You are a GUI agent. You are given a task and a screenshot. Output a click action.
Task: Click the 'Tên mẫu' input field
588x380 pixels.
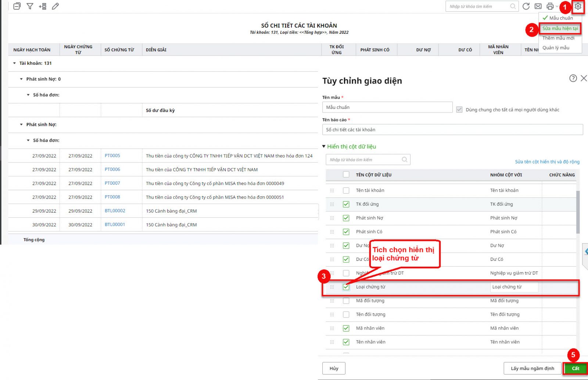pyautogui.click(x=387, y=107)
